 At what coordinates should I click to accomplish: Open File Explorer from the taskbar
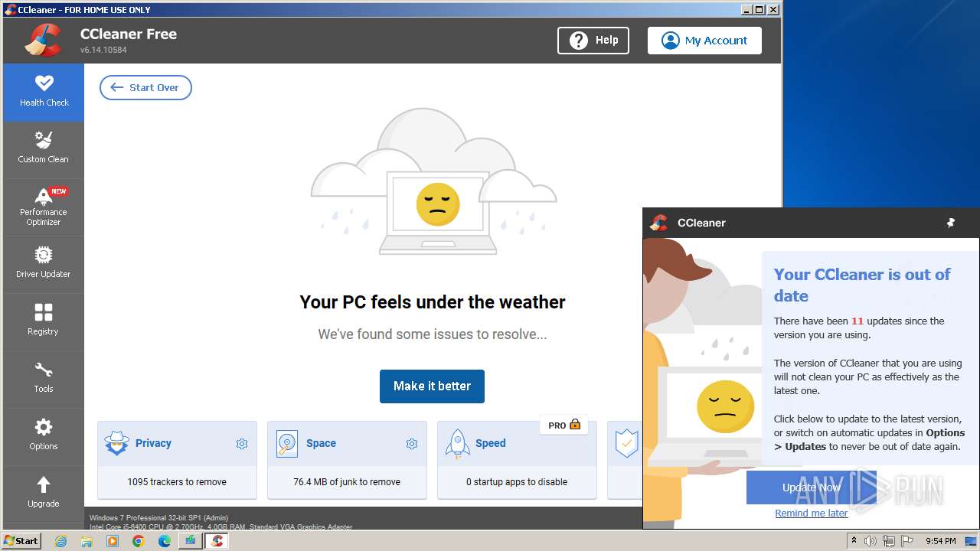(87, 541)
